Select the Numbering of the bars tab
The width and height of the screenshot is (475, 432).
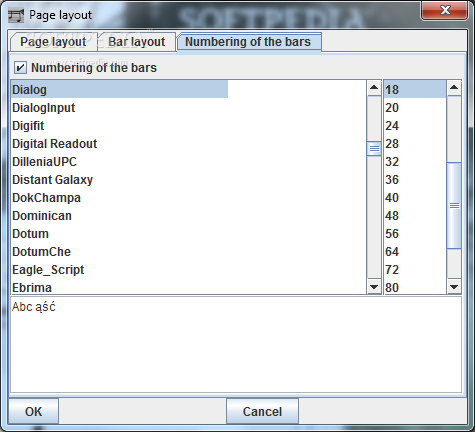click(248, 42)
